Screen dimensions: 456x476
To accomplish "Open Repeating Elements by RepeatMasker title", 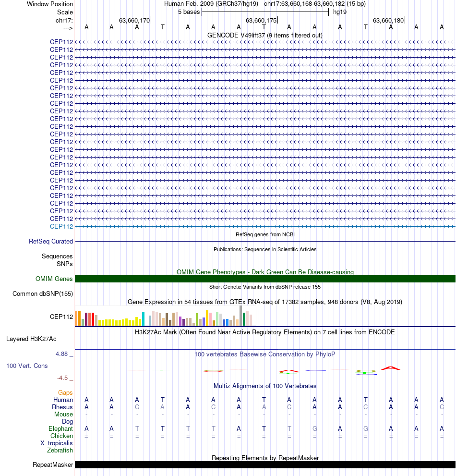I will [x=265, y=458].
